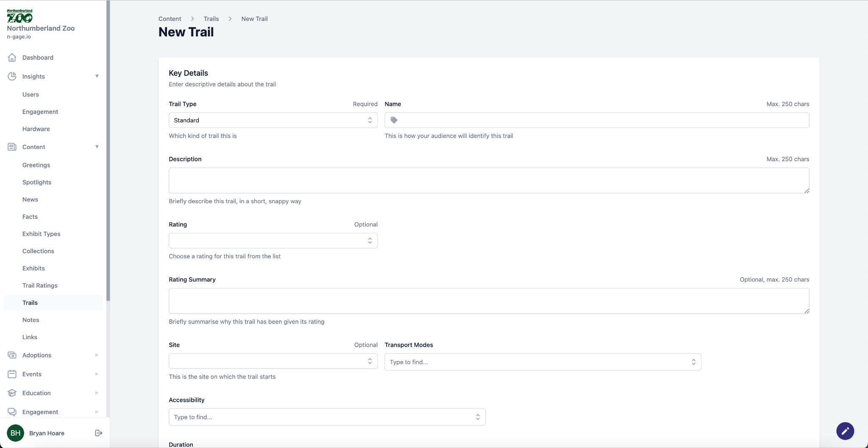Click the Trails breadcrumb link
868x448 pixels.
[211, 19]
